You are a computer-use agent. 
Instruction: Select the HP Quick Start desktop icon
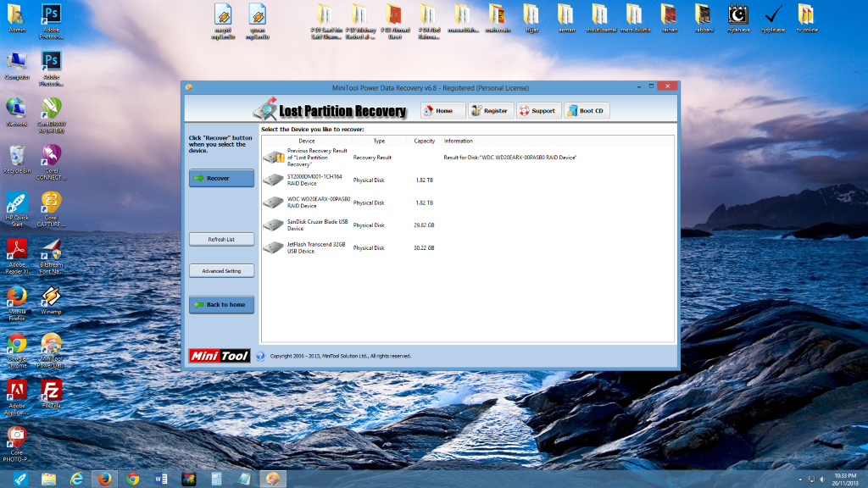17,210
